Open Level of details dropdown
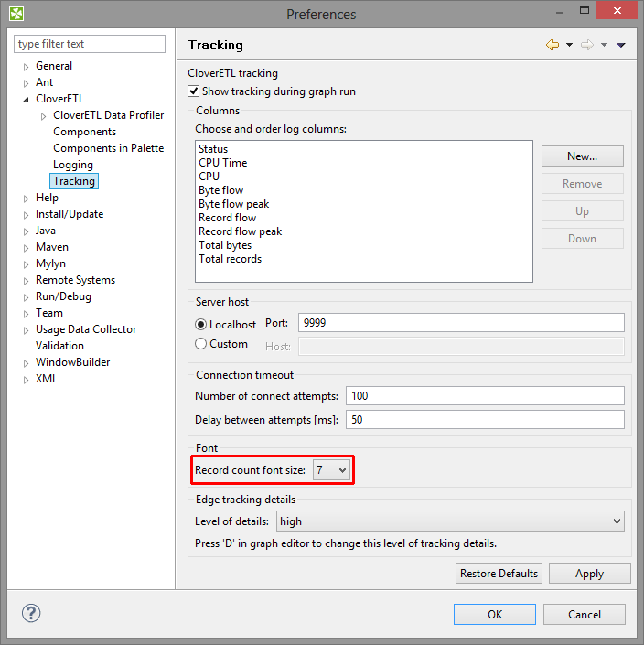The image size is (644, 645). [x=450, y=521]
